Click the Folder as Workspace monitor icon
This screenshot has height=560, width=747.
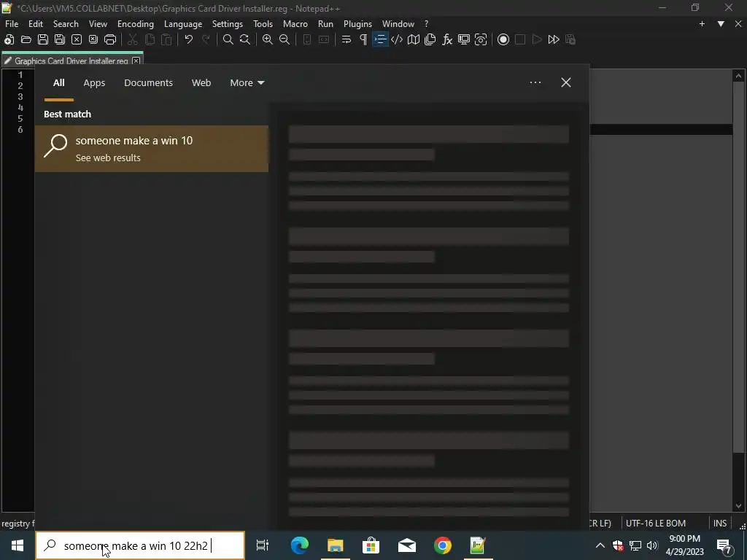tap(464, 39)
